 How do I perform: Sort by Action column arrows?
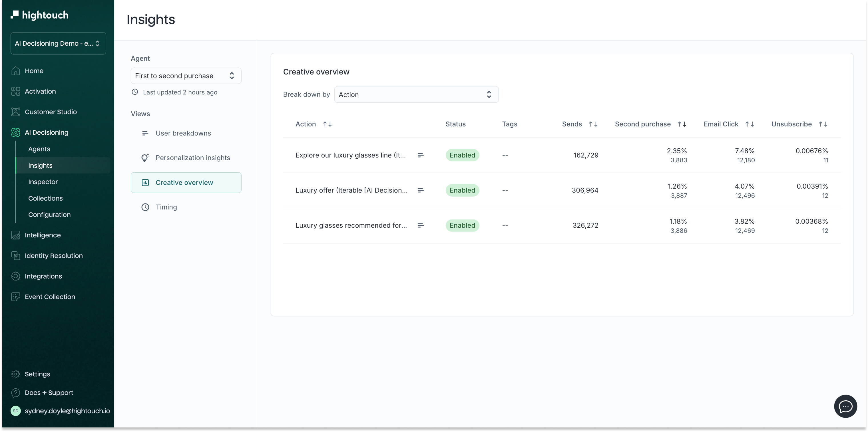coord(327,124)
